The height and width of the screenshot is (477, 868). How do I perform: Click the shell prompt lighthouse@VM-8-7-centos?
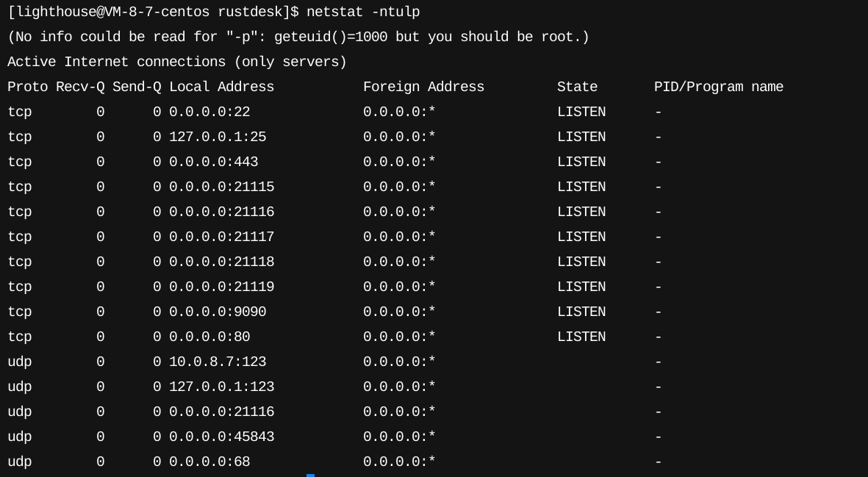110,12
